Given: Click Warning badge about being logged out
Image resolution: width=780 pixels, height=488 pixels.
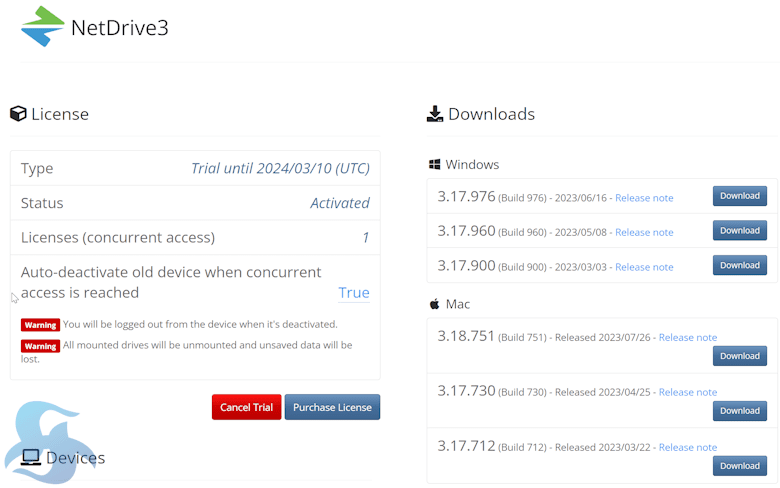Looking at the screenshot, I should click(x=40, y=325).
